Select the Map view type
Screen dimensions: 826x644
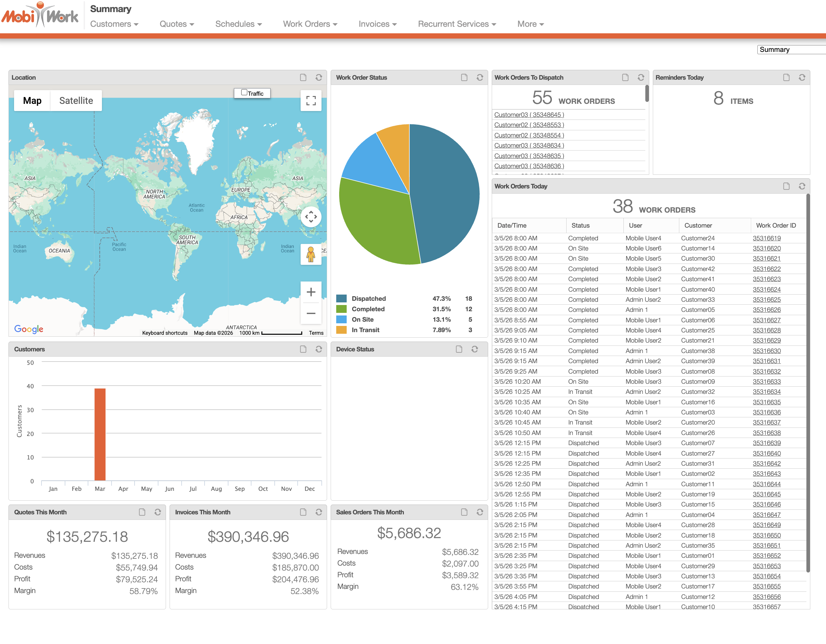click(32, 101)
